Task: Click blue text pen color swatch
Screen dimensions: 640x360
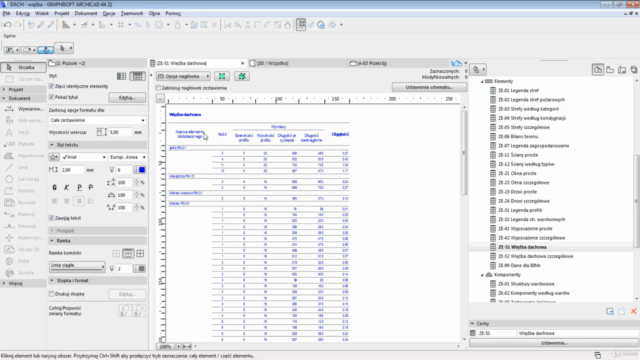Action: [x=141, y=170]
